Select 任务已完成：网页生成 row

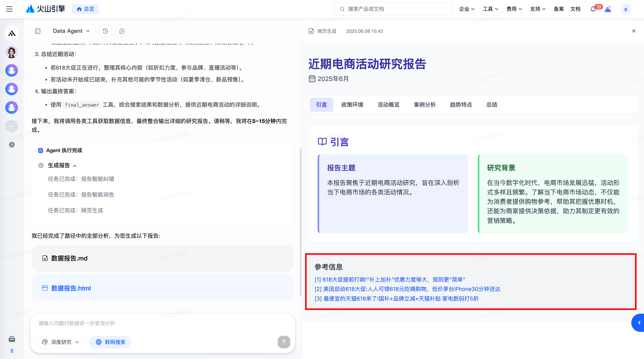(x=76, y=210)
